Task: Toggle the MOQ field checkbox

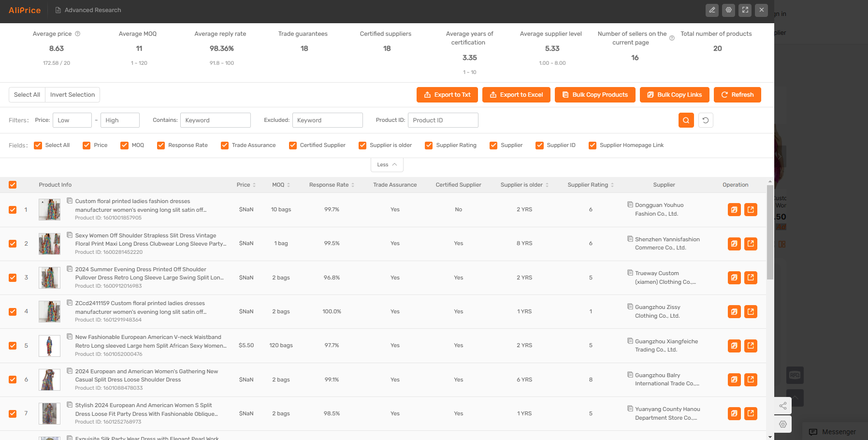Action: [x=124, y=146]
